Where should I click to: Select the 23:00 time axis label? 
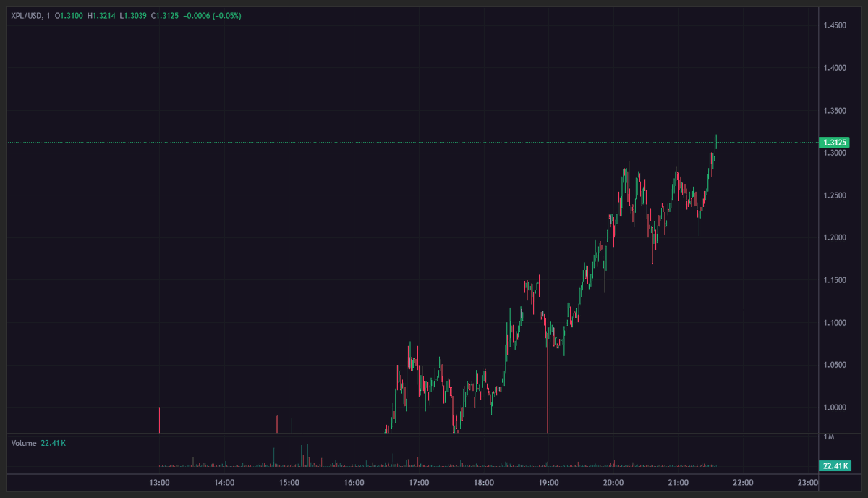pyautogui.click(x=806, y=481)
